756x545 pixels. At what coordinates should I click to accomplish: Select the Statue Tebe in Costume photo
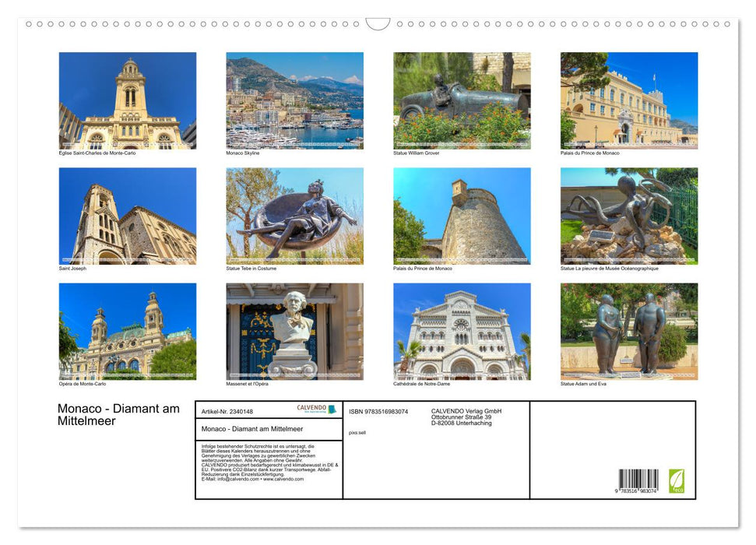[x=294, y=216]
